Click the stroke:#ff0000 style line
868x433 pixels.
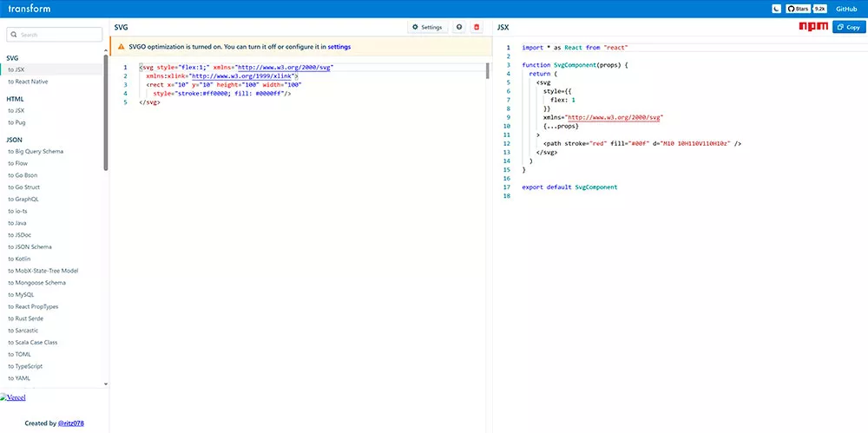(222, 94)
